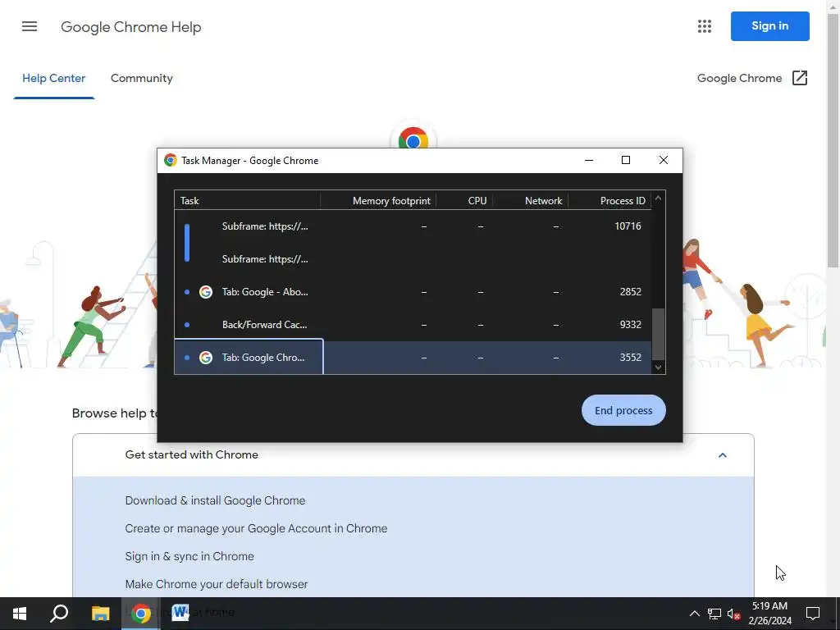The image size is (840, 630).
Task: Open Windows Start menu
Action: pyautogui.click(x=20, y=614)
